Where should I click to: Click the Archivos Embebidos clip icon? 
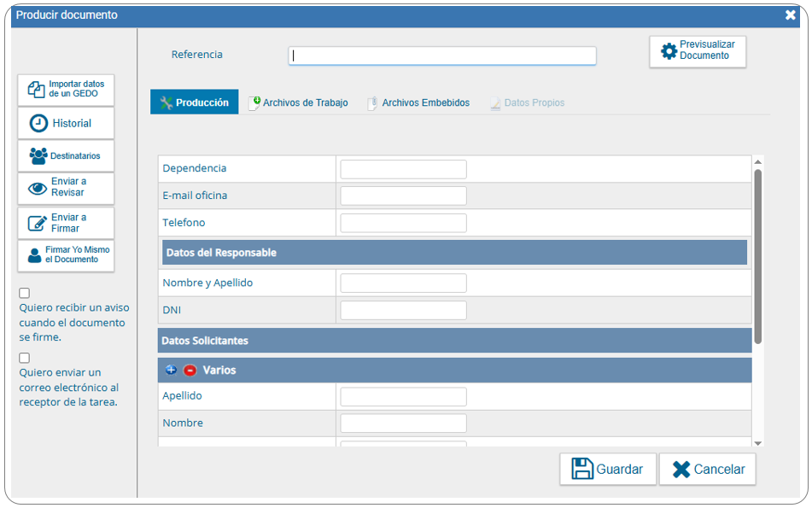coord(372,103)
